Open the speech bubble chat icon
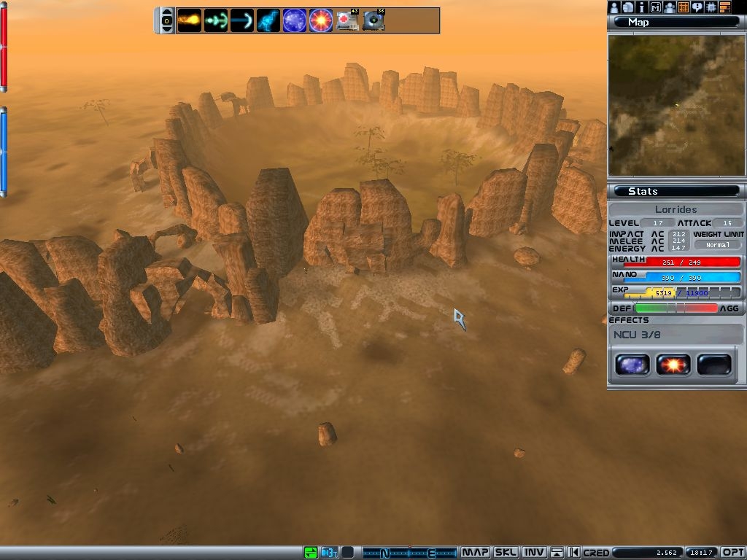 pyautogui.click(x=697, y=7)
